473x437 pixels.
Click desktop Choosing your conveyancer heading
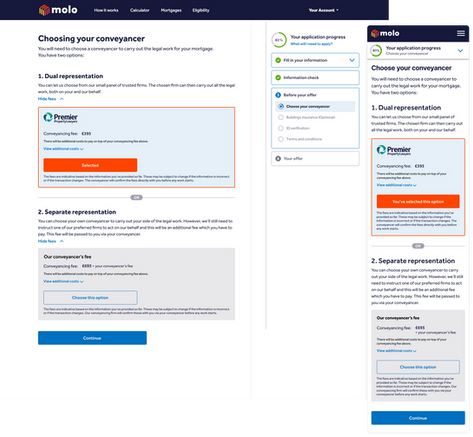(x=91, y=39)
